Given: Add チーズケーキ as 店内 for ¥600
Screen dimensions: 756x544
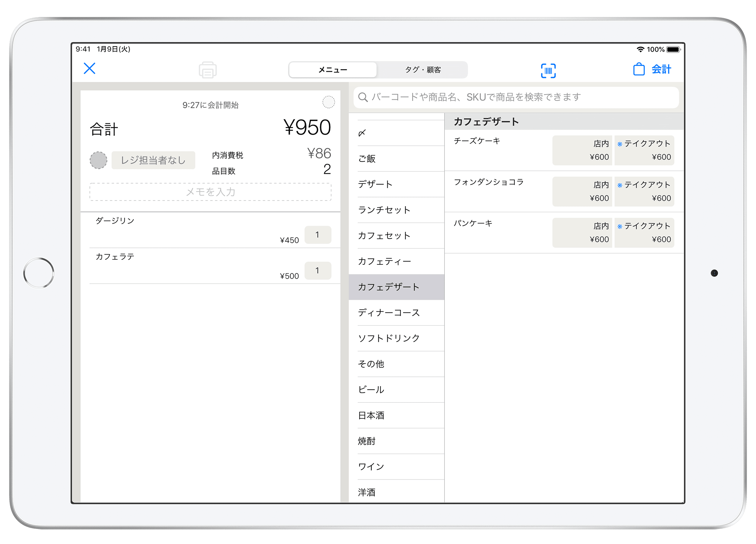Looking at the screenshot, I should click(x=582, y=150).
